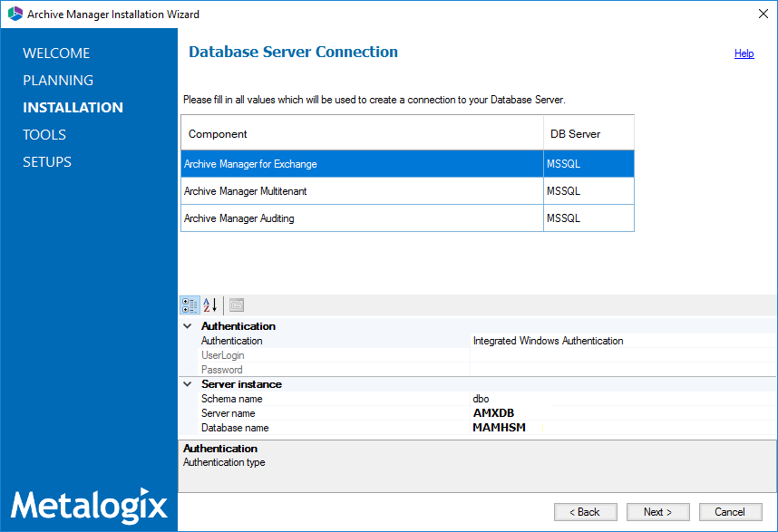Click the Categorized view icon in property toolbar
Viewport: 778px width, 532px height.
pos(190,305)
